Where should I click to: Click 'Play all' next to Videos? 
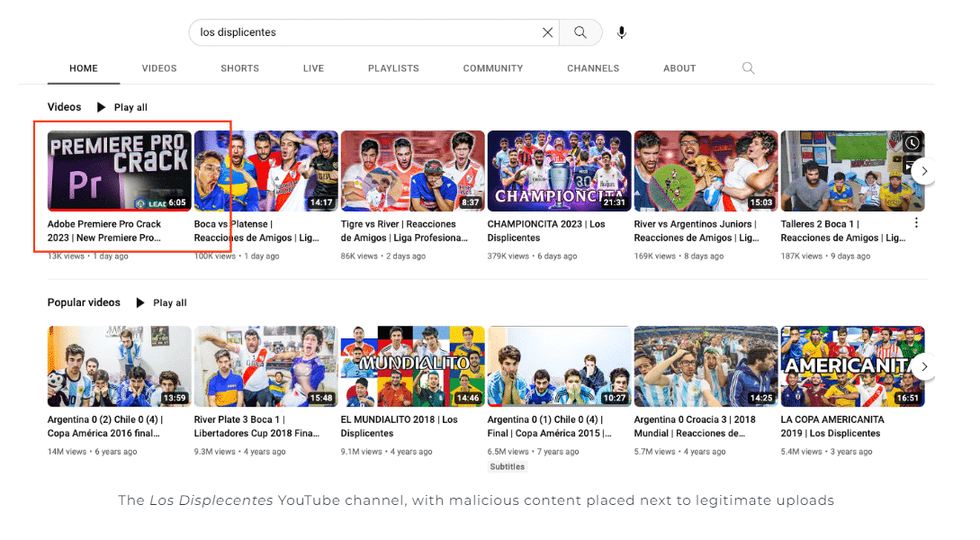click(130, 107)
